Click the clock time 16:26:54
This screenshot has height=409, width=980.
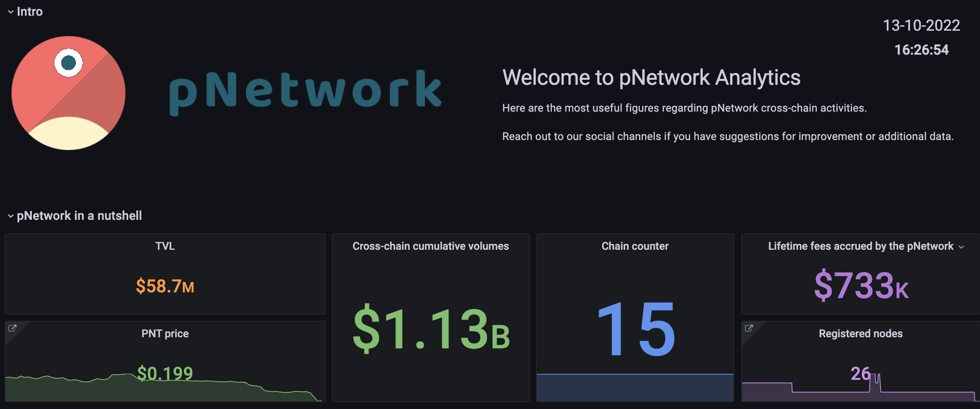pos(922,50)
